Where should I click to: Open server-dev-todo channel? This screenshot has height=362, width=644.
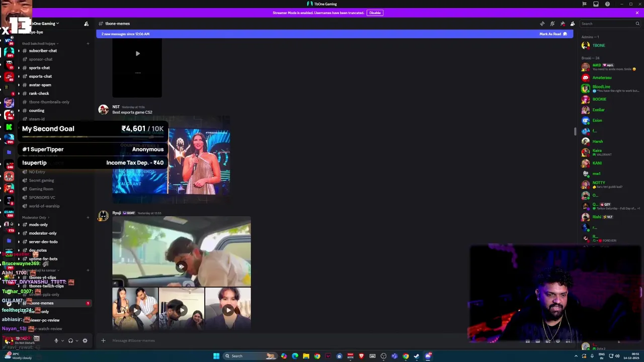(43, 242)
